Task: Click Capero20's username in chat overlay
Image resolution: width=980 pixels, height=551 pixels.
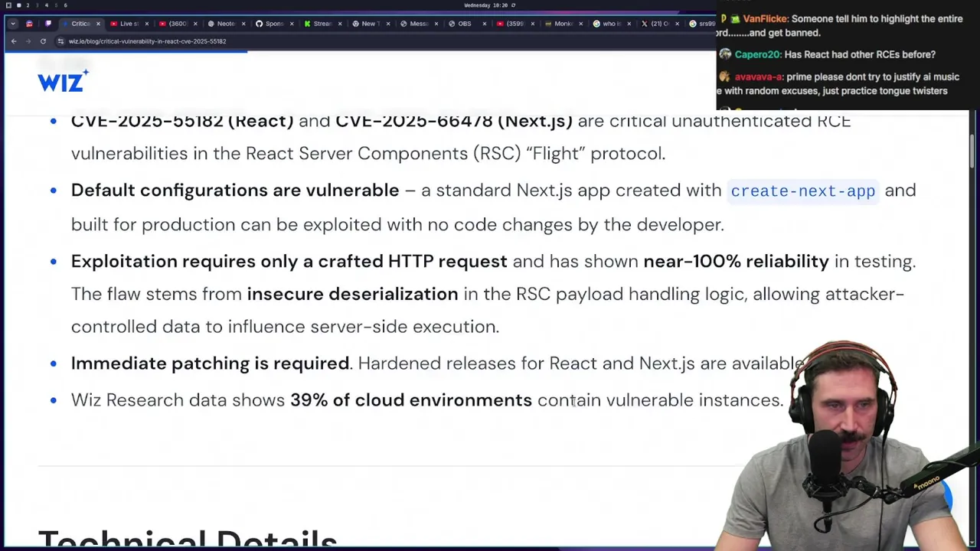Action: (x=758, y=55)
